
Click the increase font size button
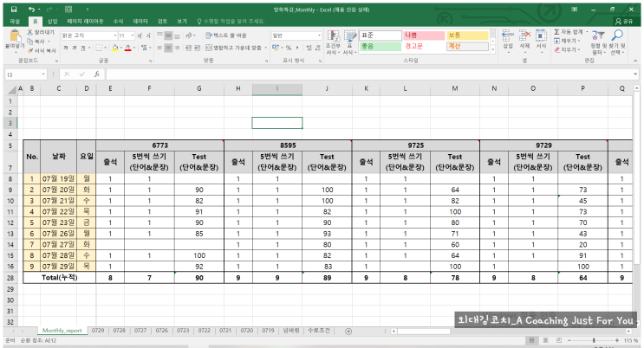tap(140, 35)
